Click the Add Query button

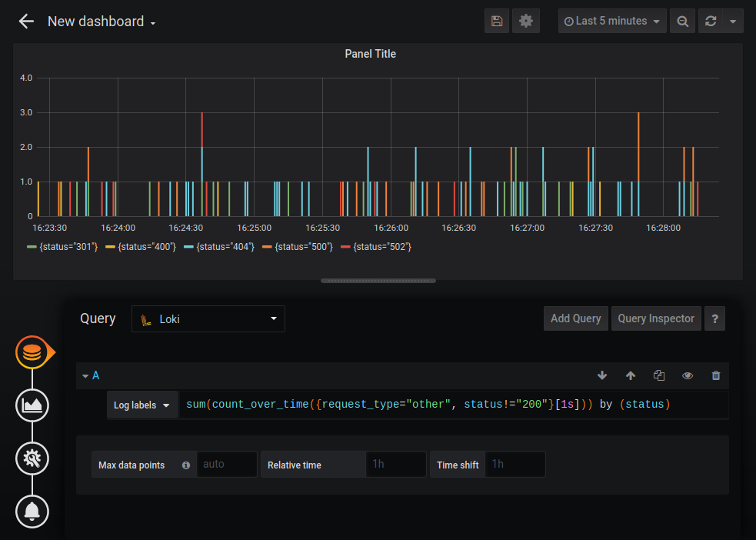(x=575, y=318)
